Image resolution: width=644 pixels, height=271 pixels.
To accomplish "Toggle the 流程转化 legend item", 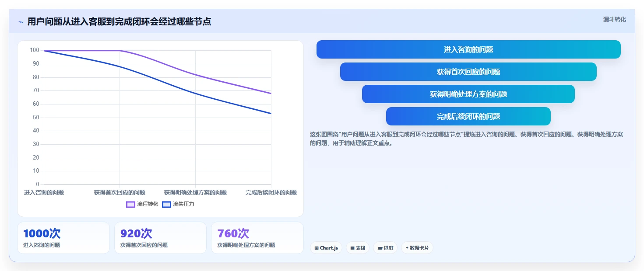I will pyautogui.click(x=142, y=204).
